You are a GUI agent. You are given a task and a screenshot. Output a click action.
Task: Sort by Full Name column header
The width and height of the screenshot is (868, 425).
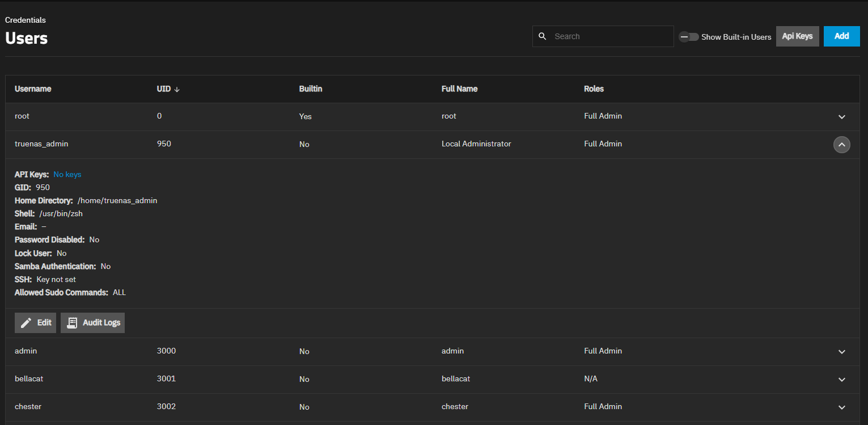pyautogui.click(x=459, y=89)
